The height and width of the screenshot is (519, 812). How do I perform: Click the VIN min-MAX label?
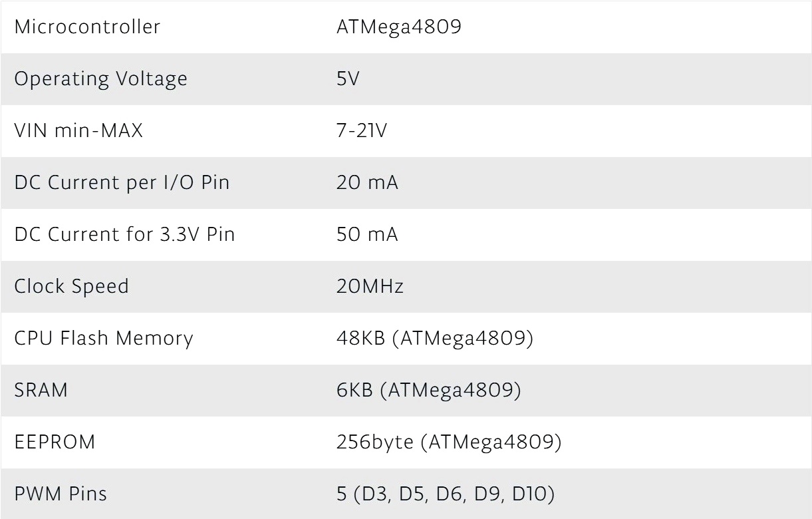(x=78, y=131)
